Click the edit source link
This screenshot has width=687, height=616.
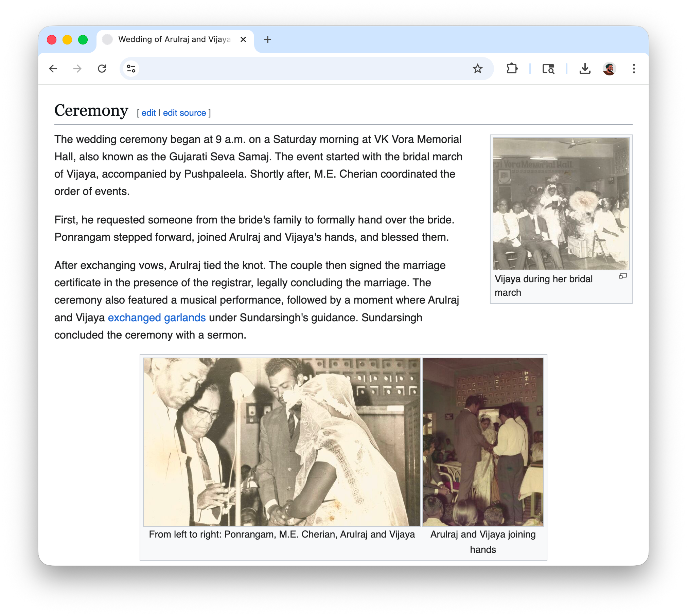(184, 113)
